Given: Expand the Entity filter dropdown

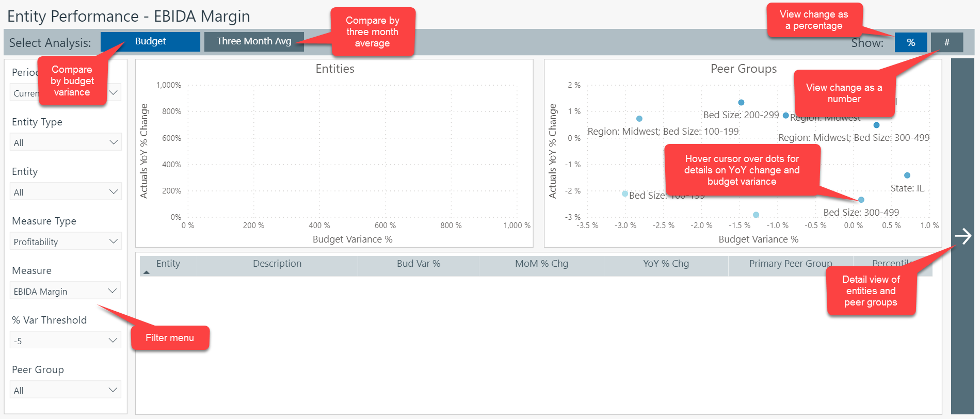Looking at the screenshot, I should tap(66, 192).
